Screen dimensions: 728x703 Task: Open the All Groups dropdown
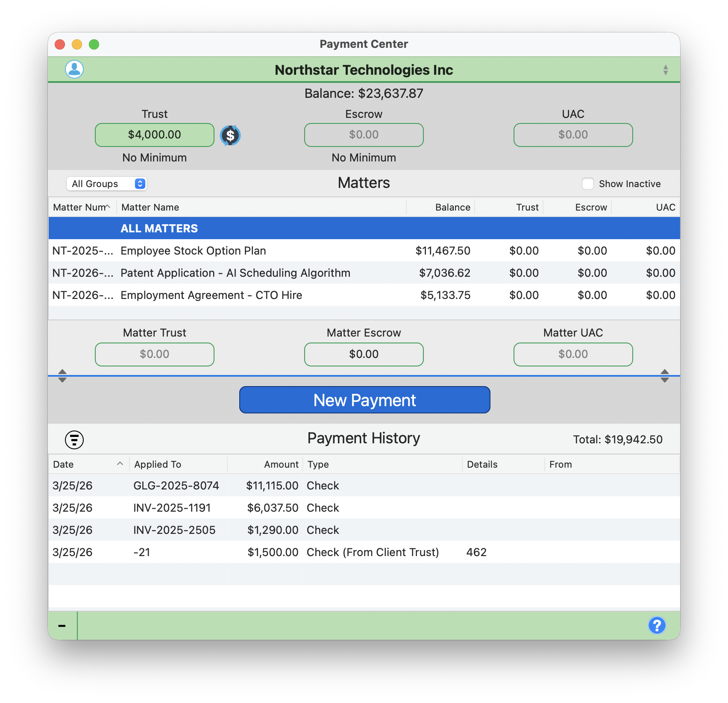pyautogui.click(x=106, y=183)
